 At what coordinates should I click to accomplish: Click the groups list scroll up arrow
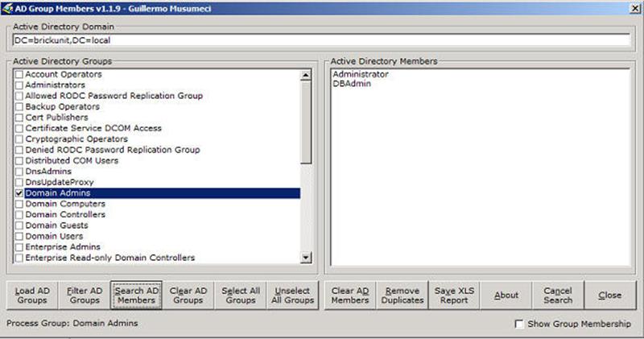(x=306, y=75)
